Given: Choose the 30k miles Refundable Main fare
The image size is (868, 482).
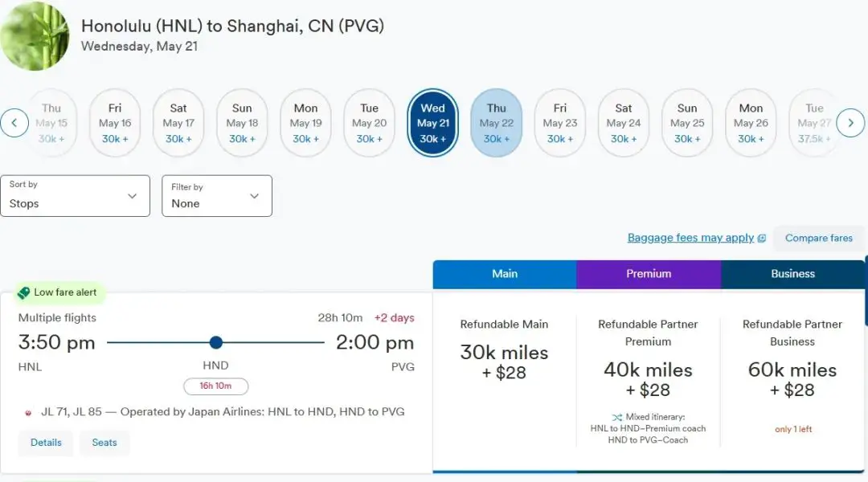Looking at the screenshot, I should tap(504, 361).
